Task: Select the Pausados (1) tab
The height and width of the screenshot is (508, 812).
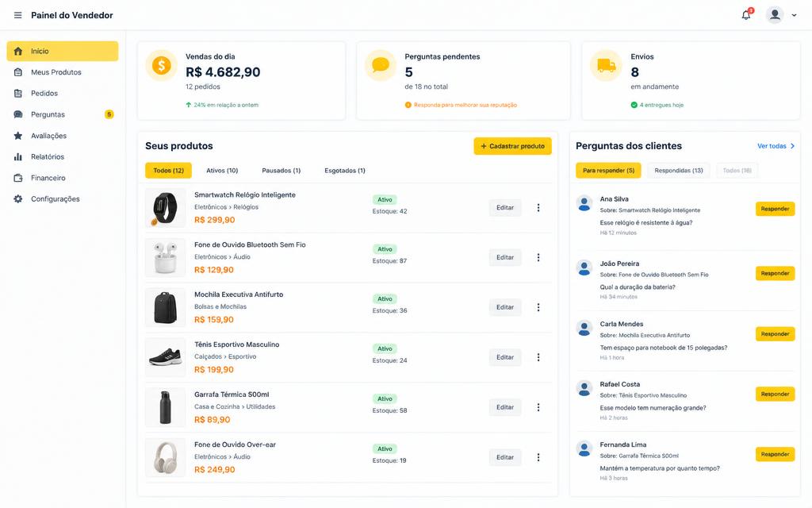Action: tap(282, 171)
